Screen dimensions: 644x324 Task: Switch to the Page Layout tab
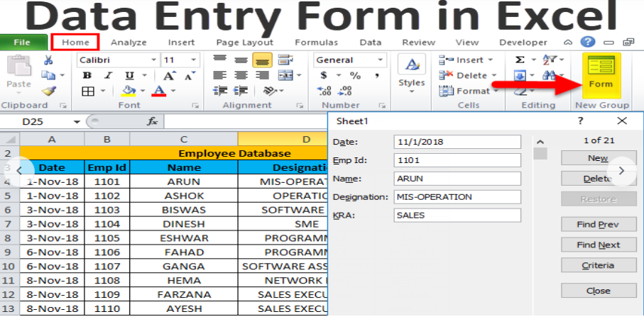click(x=244, y=43)
